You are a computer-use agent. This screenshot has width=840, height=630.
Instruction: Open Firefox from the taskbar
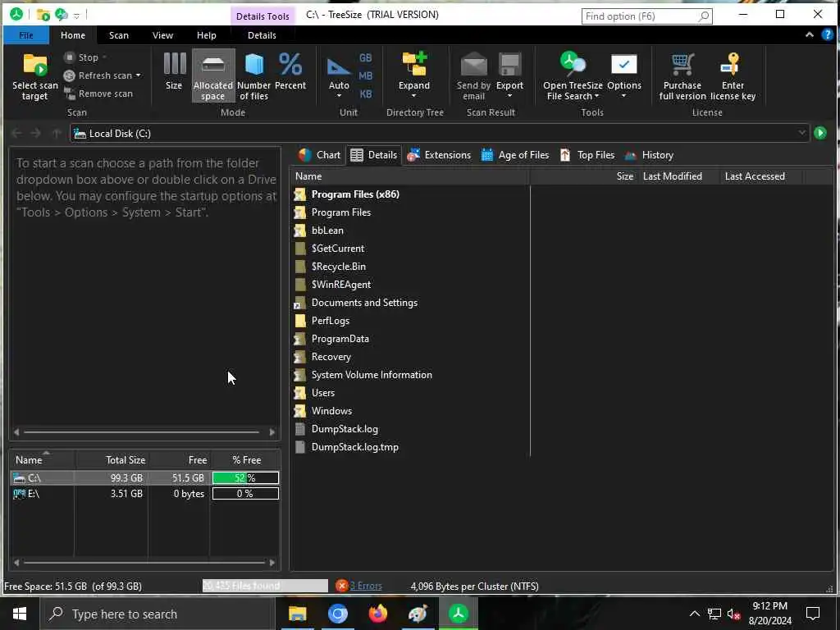[x=377, y=614]
